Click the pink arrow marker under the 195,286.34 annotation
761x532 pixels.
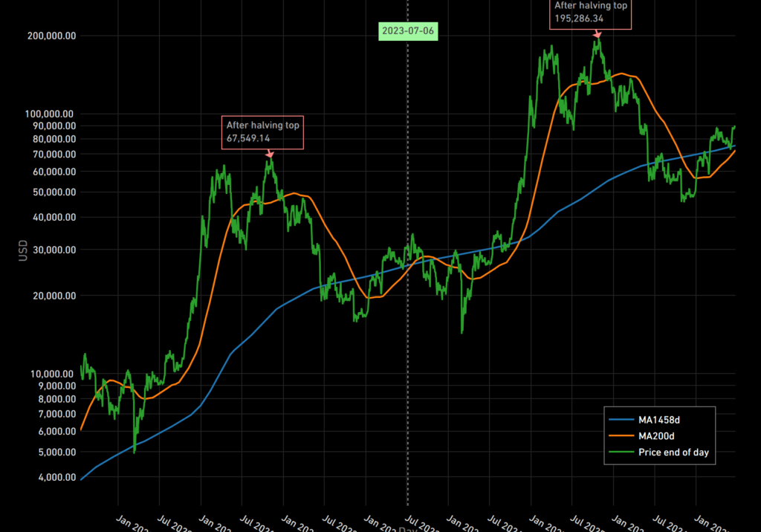(x=597, y=33)
